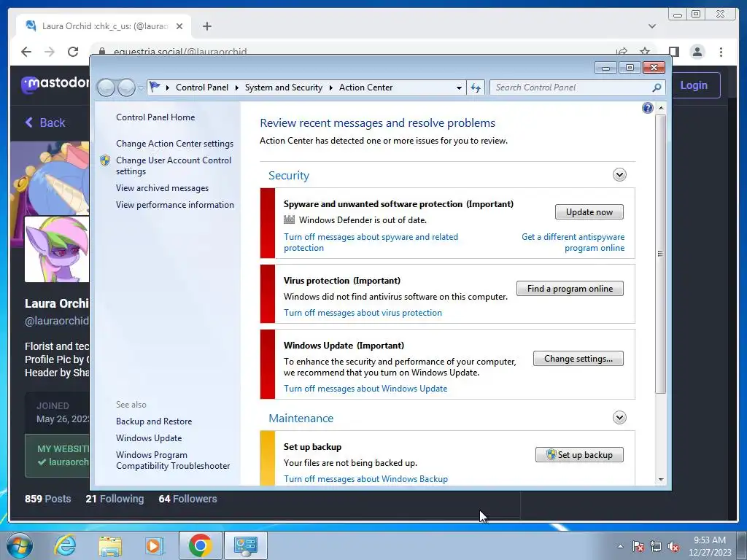Open View archived messages

pyautogui.click(x=162, y=188)
